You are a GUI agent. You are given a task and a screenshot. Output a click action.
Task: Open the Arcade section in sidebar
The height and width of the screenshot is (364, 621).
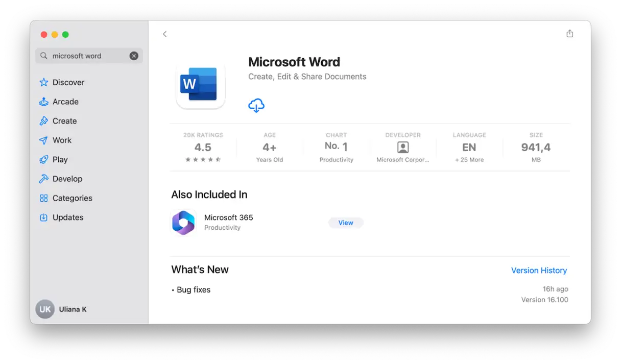(65, 102)
